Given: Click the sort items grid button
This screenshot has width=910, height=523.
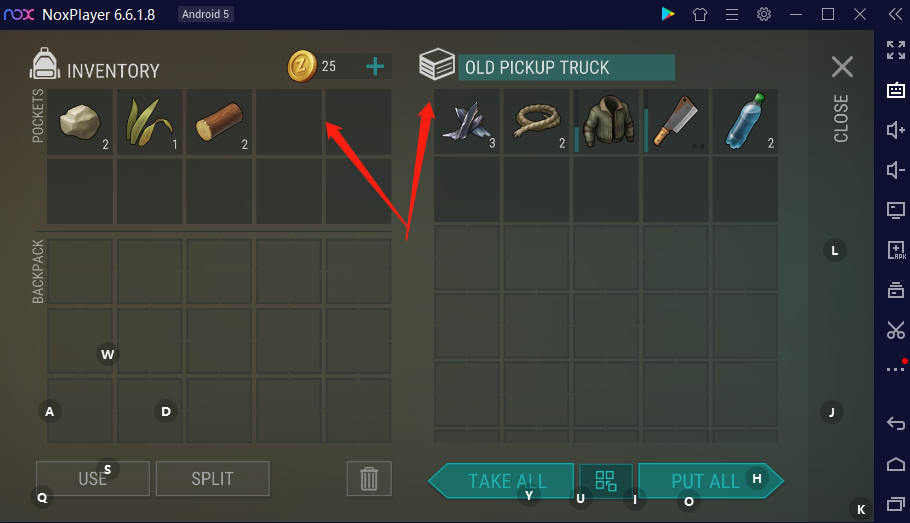Looking at the screenshot, I should [x=606, y=481].
